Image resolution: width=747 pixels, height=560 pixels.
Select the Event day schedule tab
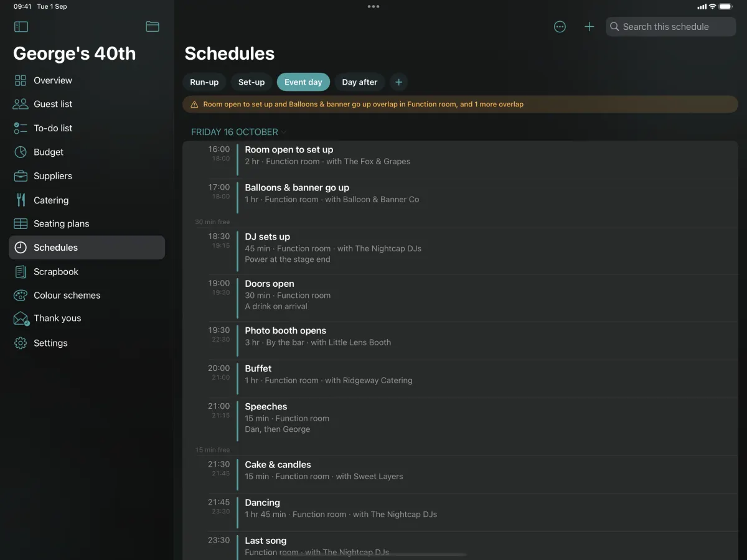(x=303, y=82)
